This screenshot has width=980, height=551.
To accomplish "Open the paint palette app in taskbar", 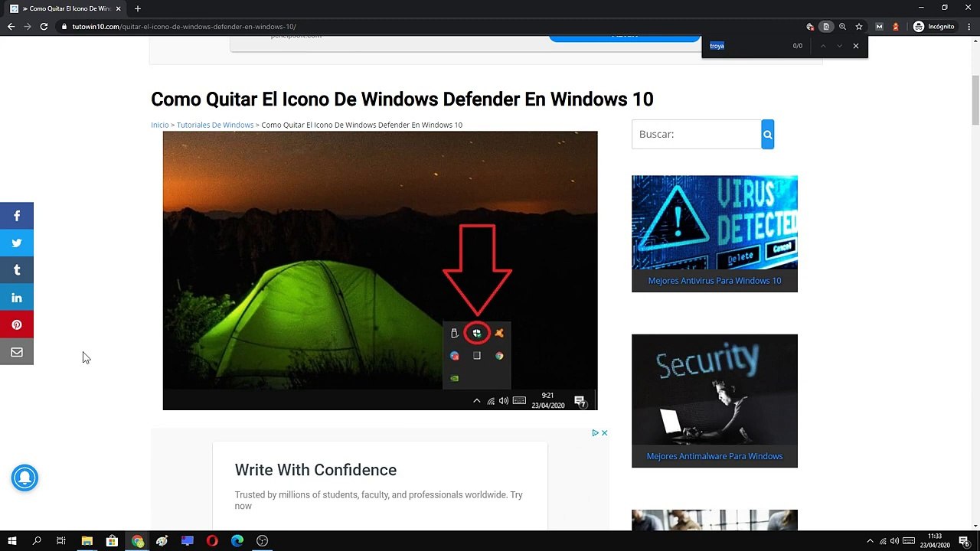I will (x=162, y=541).
